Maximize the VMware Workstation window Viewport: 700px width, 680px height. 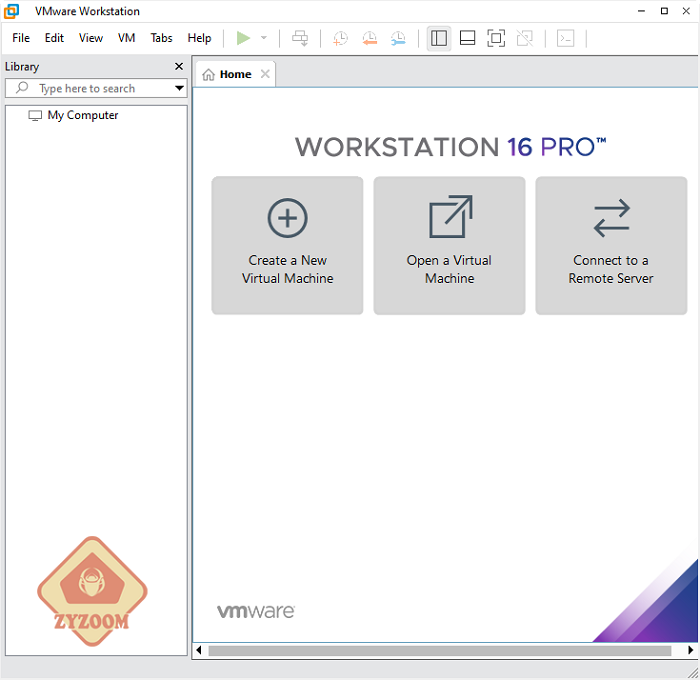[x=664, y=11]
